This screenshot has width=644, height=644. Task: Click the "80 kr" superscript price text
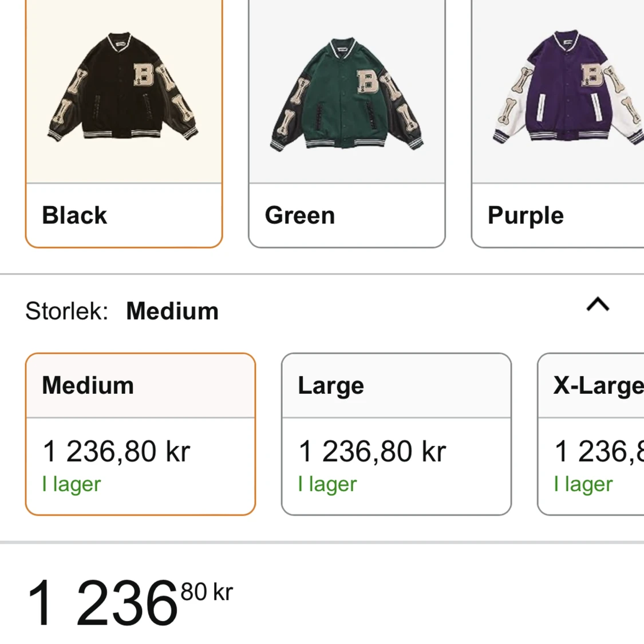(x=207, y=592)
